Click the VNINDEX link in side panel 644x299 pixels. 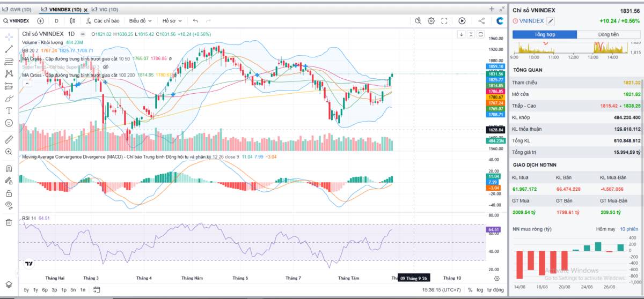[532, 21]
